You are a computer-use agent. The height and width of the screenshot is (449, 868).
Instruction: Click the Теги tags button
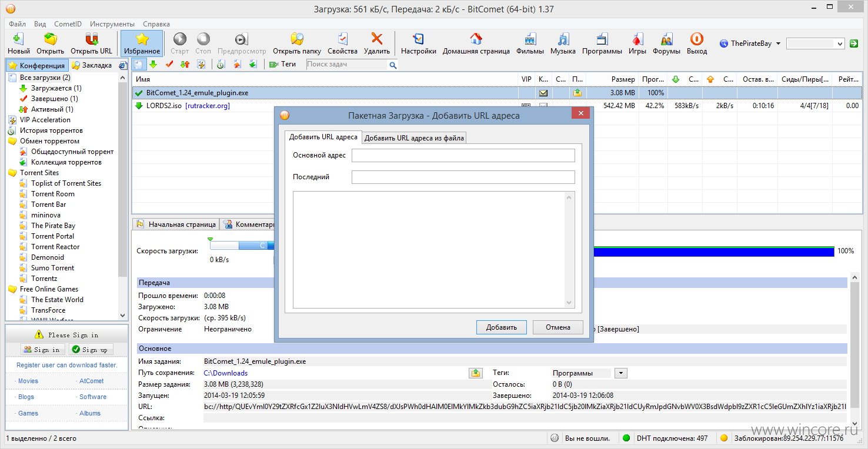pyautogui.click(x=282, y=64)
